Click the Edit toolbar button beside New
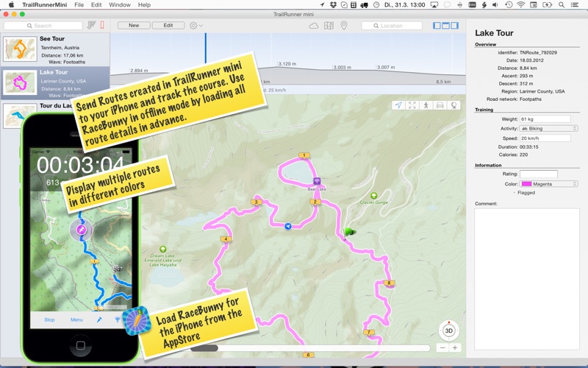 tap(168, 25)
